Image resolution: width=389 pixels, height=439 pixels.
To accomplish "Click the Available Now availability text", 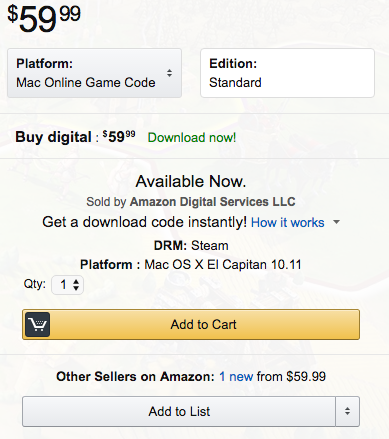I will tap(191, 181).
